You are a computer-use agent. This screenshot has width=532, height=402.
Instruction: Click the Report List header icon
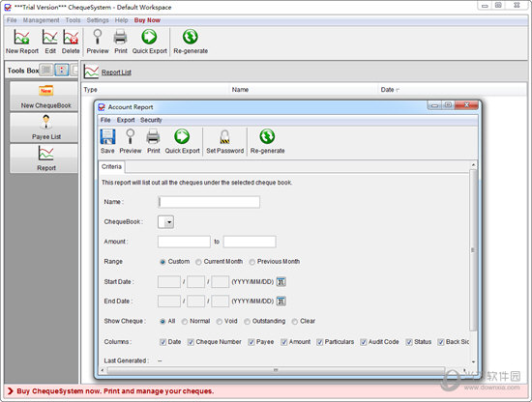(91, 72)
